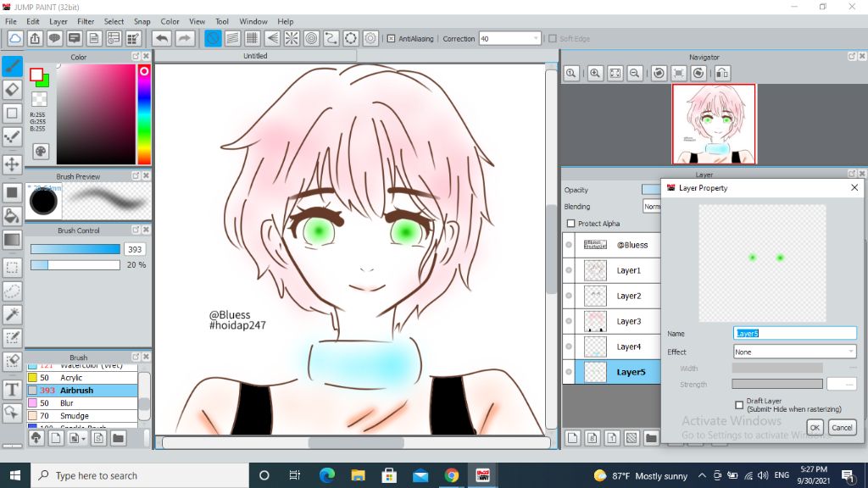Enable concentric circle snap
This screenshot has height=488, width=868.
[x=312, y=38]
